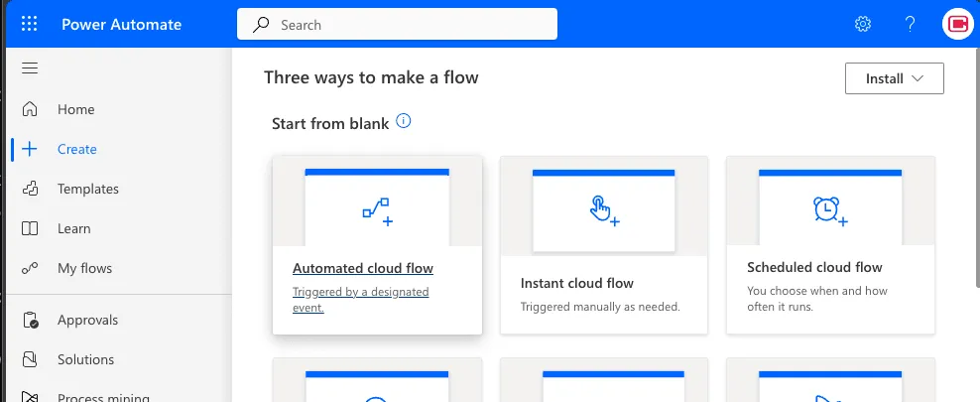The height and width of the screenshot is (402, 980).
Task: Open the Install dropdown
Action: click(895, 78)
